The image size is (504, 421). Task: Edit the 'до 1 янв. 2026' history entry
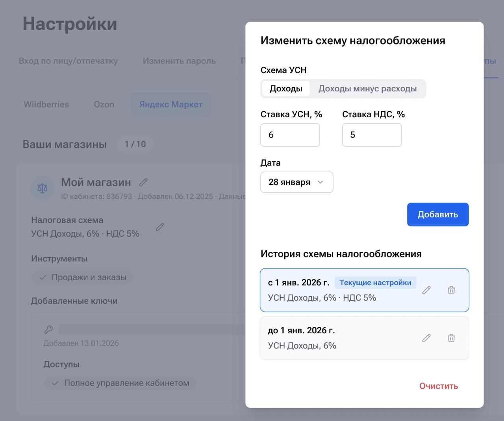[426, 338]
